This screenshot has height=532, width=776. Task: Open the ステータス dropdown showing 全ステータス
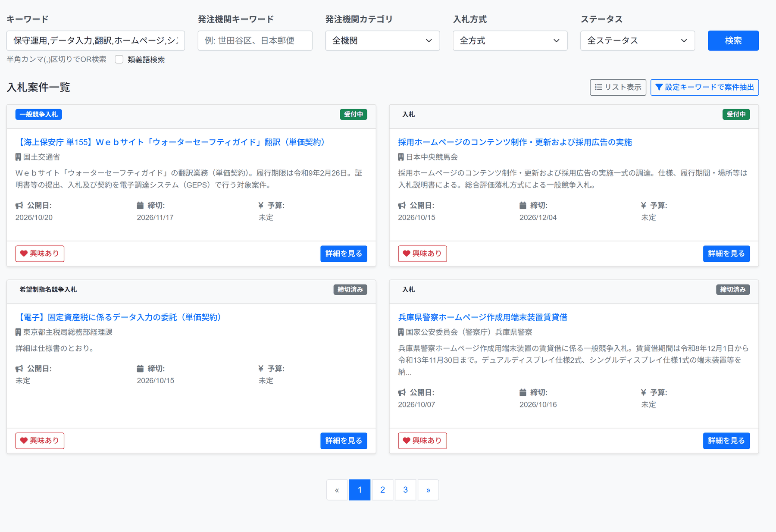pos(638,41)
